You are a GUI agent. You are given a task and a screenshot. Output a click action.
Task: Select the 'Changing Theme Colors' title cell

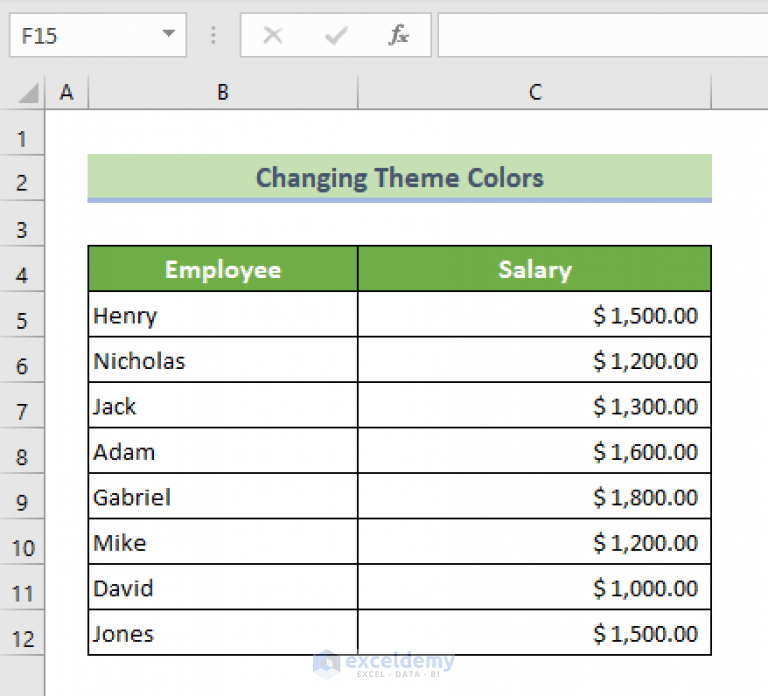[400, 178]
